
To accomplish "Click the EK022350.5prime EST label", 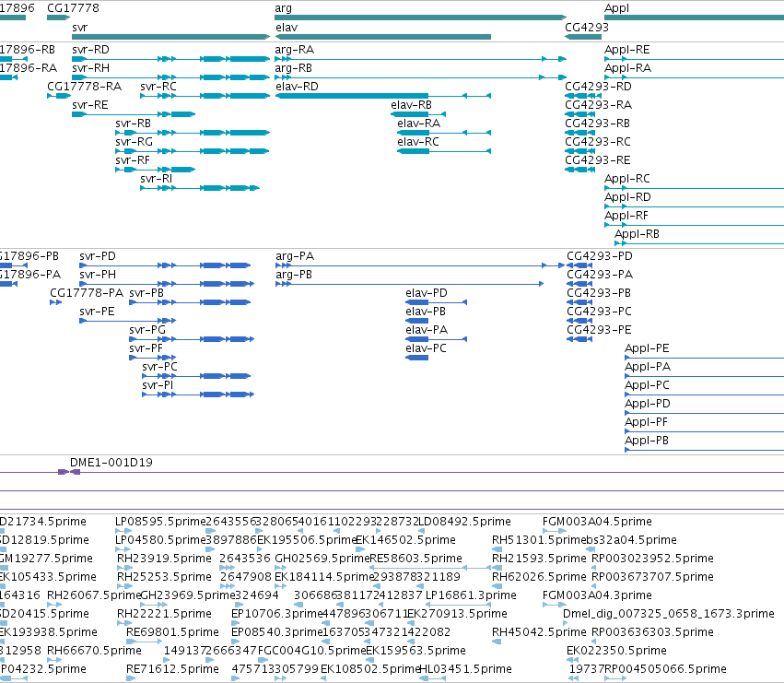I will point(616,651).
